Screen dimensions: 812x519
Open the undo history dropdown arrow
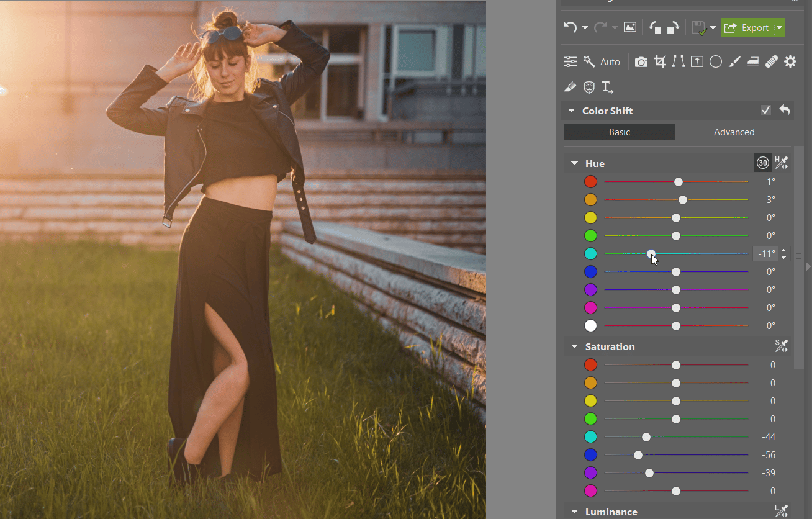tap(585, 27)
